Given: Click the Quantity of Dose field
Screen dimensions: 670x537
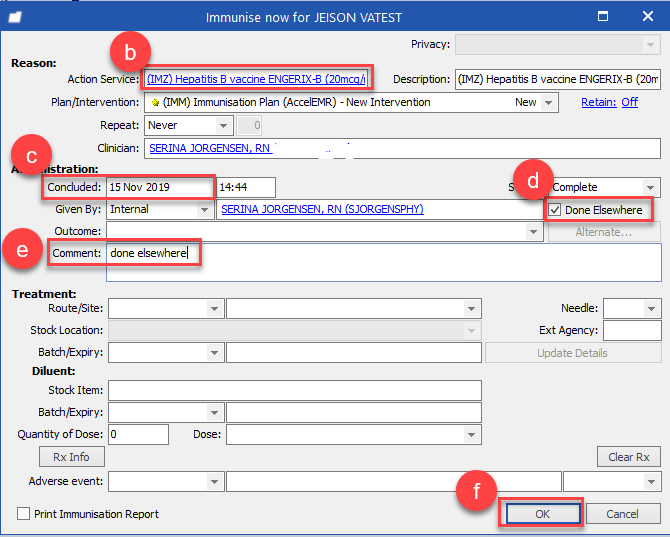Looking at the screenshot, I should tap(138, 434).
